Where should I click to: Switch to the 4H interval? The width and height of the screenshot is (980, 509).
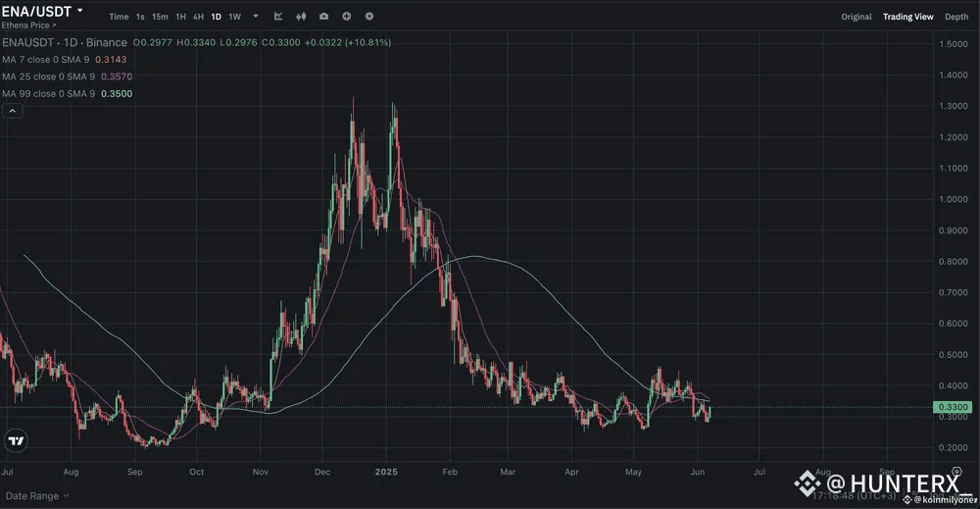coord(198,17)
